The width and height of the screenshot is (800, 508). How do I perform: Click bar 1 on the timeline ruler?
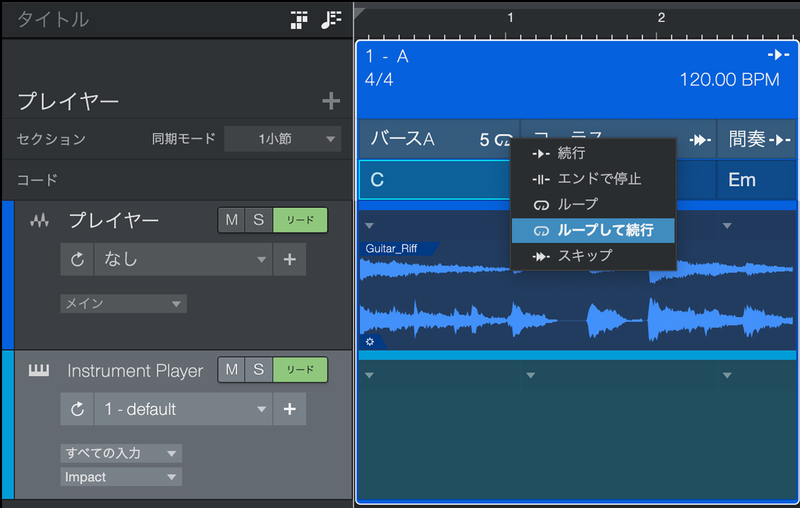point(510,18)
